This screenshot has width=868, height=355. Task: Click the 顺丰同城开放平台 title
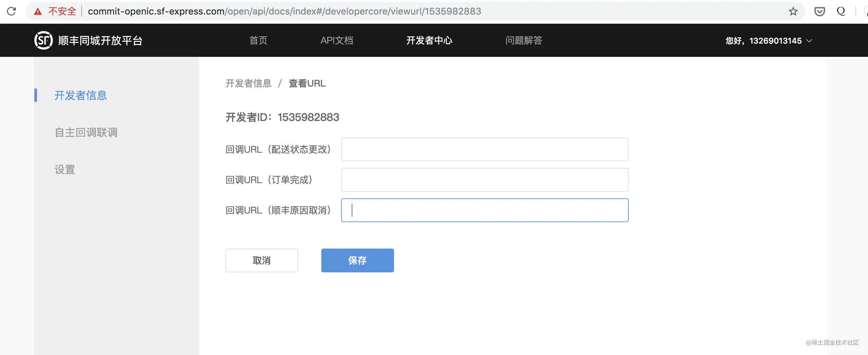(100, 41)
